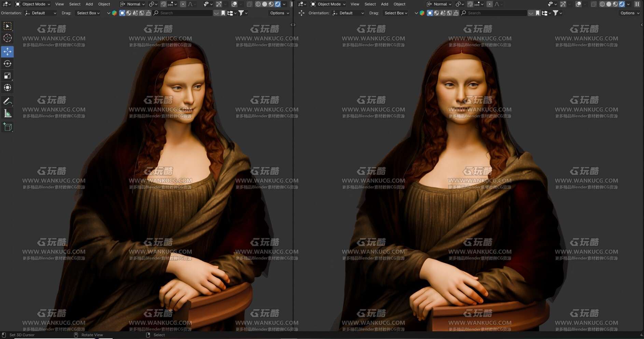The height and width of the screenshot is (339, 644).
Task: Open Add menu in left viewport
Action: tap(89, 4)
